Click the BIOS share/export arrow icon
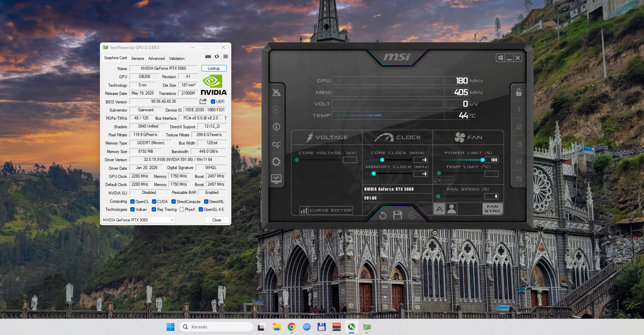 [203, 101]
